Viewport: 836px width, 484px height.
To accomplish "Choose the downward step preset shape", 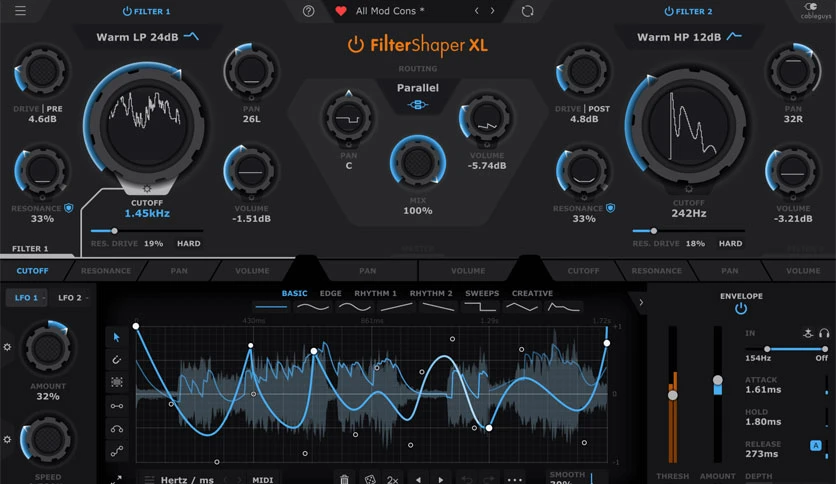I will point(480,307).
